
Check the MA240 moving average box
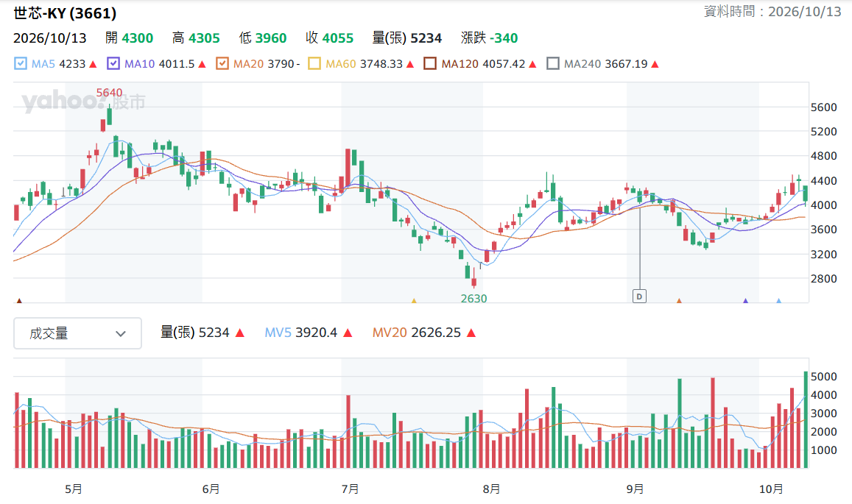pos(552,64)
